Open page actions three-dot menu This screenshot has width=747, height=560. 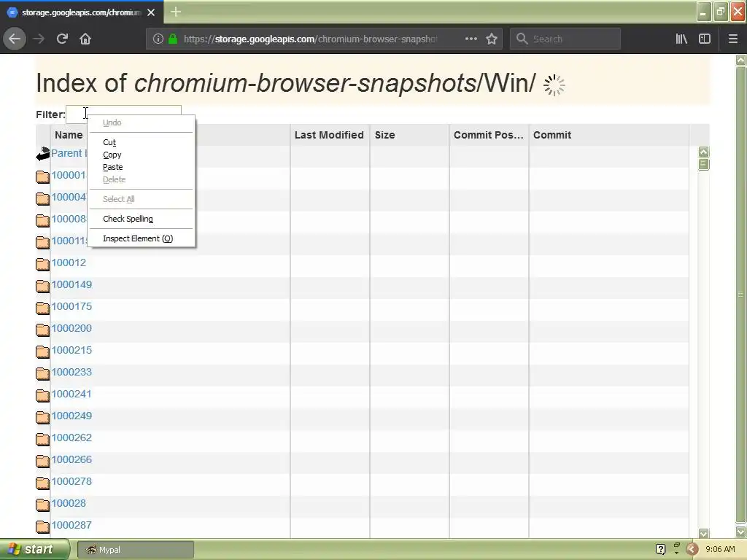click(471, 39)
